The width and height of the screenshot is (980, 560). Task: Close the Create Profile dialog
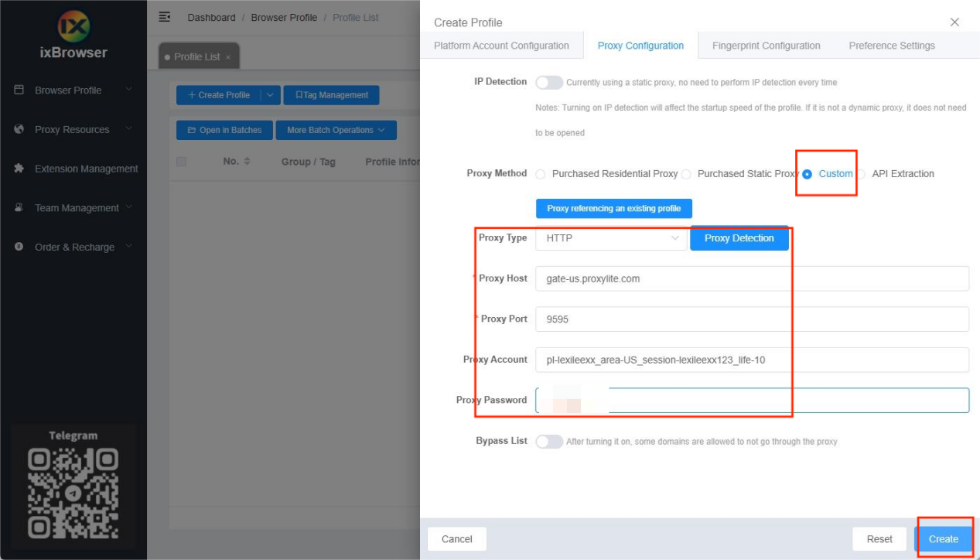coord(954,22)
